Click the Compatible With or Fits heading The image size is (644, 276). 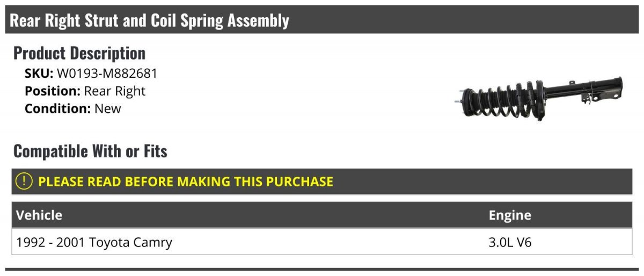(x=90, y=151)
